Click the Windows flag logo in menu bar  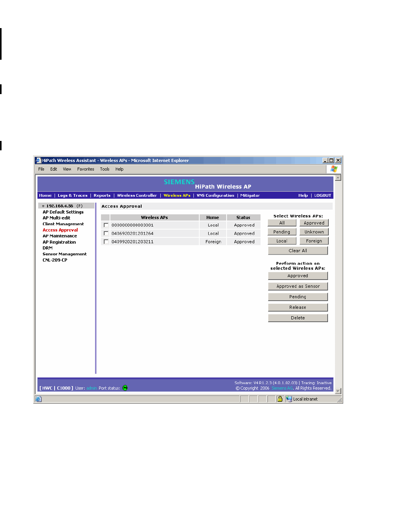pos(334,169)
